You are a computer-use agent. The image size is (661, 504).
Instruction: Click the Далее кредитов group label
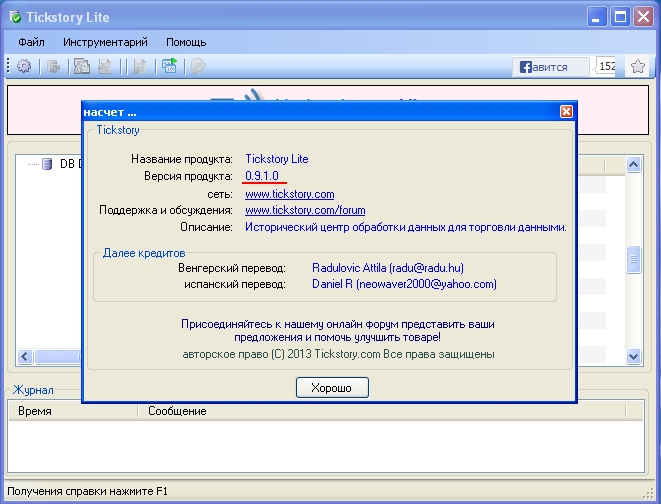(x=144, y=253)
